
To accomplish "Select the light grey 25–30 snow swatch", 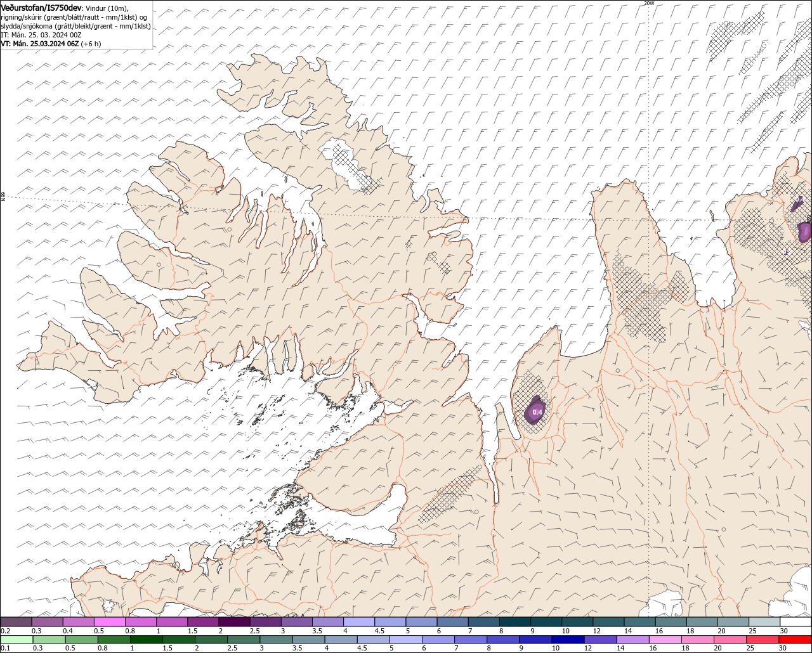I will point(764,622).
